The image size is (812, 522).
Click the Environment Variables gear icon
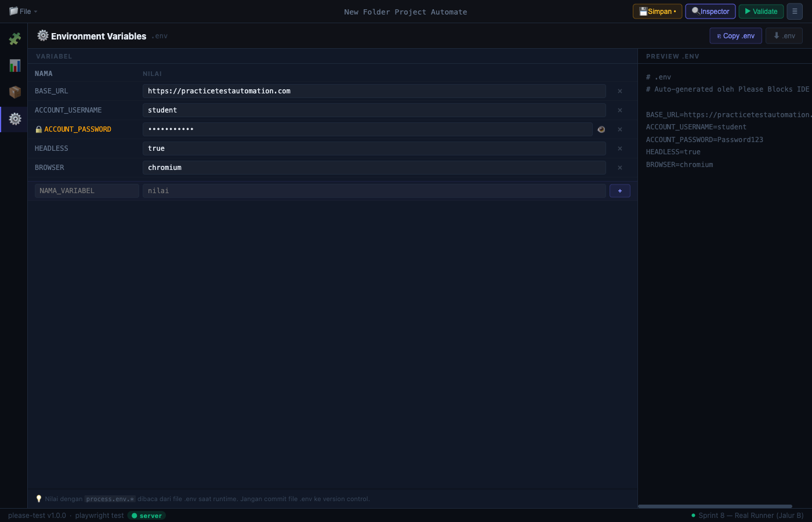[43, 35]
